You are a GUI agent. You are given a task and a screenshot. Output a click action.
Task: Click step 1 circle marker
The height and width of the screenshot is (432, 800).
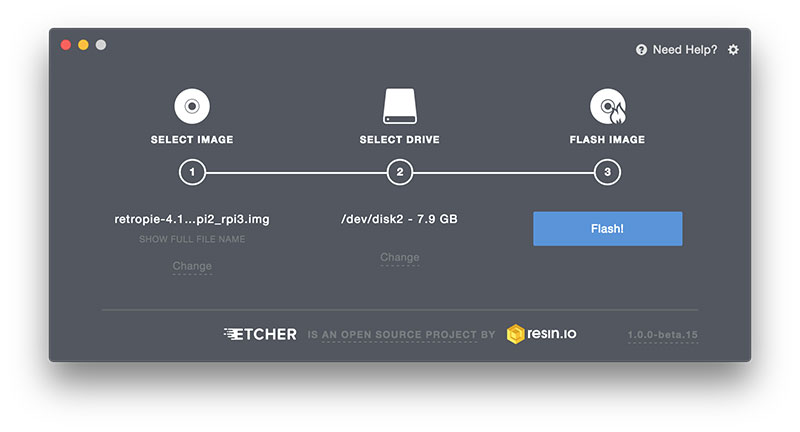(x=192, y=173)
